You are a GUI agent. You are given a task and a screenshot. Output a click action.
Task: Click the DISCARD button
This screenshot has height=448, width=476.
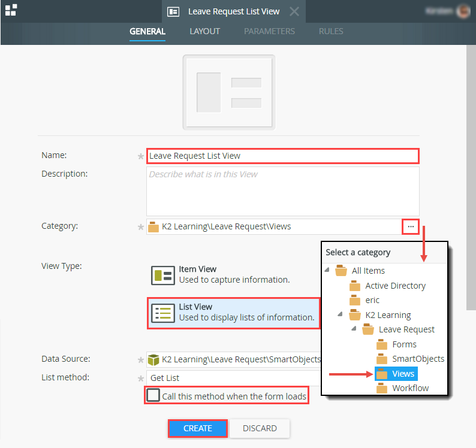260,428
